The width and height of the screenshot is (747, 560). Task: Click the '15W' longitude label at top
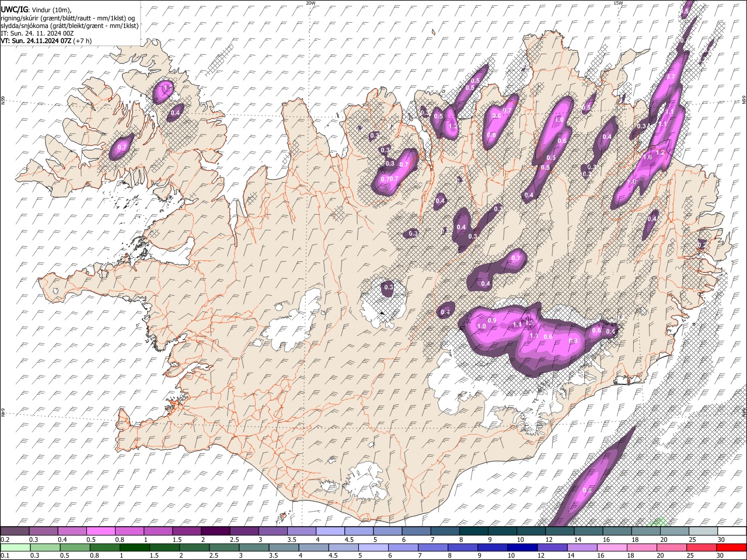pos(617,3)
